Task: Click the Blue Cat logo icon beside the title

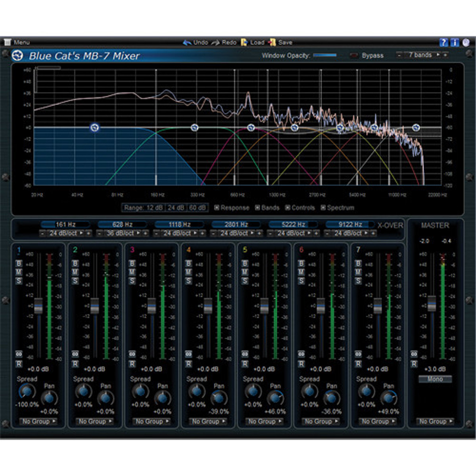Action: coord(17,56)
